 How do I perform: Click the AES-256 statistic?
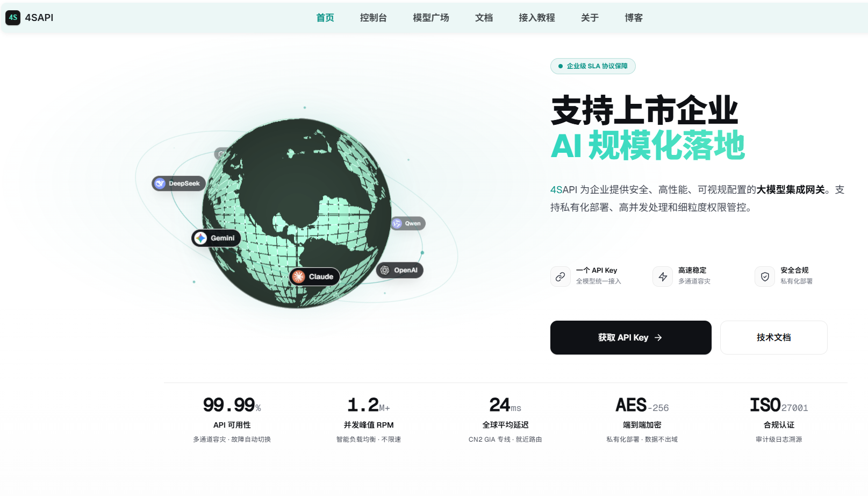pos(642,405)
